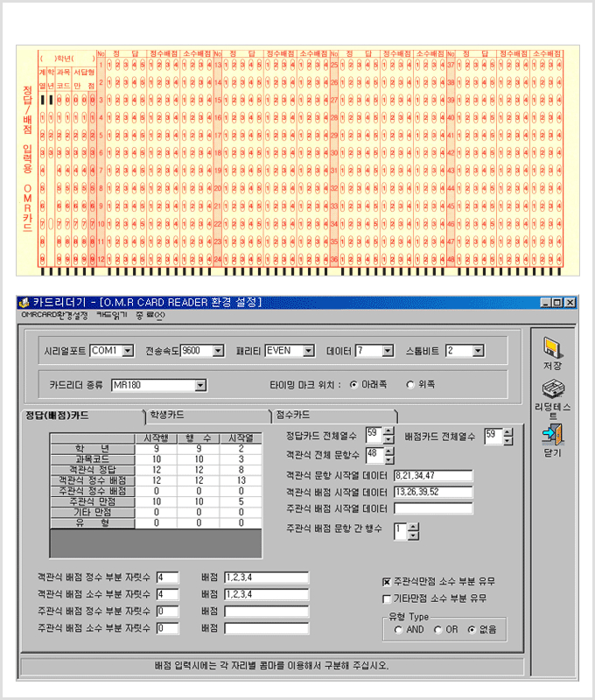This screenshot has width=595, height=700.
Task: Open the 패리티 EVEN combo box
Action: pos(308,351)
